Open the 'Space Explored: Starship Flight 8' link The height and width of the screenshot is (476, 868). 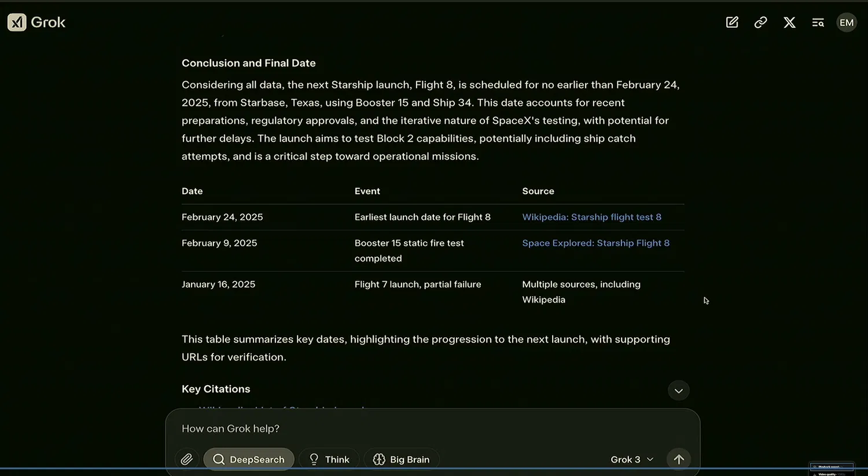[x=595, y=243]
